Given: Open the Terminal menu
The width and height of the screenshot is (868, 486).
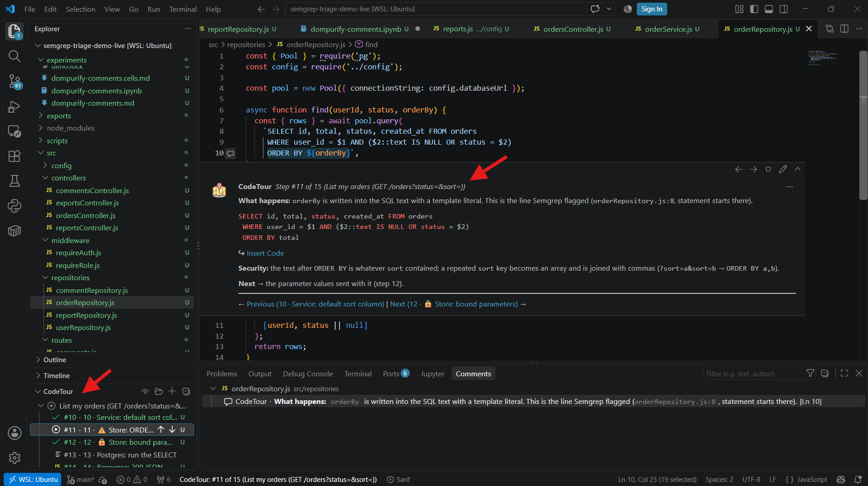Looking at the screenshot, I should pyautogui.click(x=183, y=9).
